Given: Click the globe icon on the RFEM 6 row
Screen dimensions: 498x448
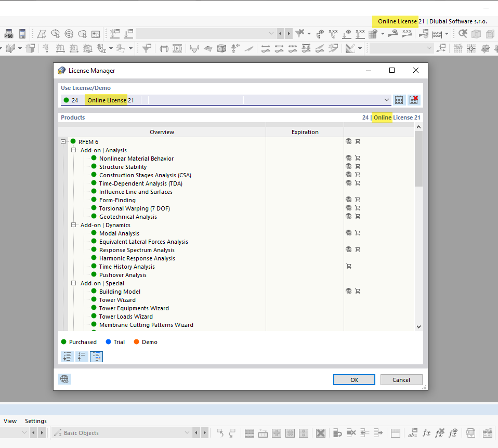Looking at the screenshot, I should (348, 141).
